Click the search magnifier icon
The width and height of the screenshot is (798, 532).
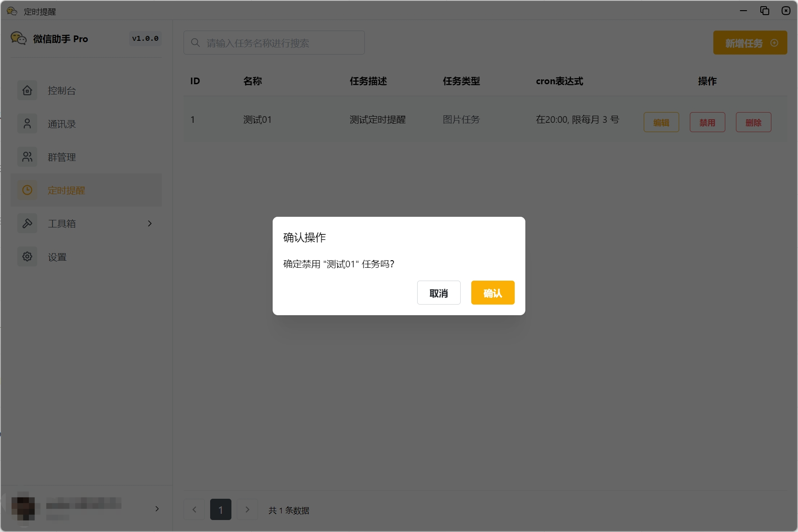(195, 42)
